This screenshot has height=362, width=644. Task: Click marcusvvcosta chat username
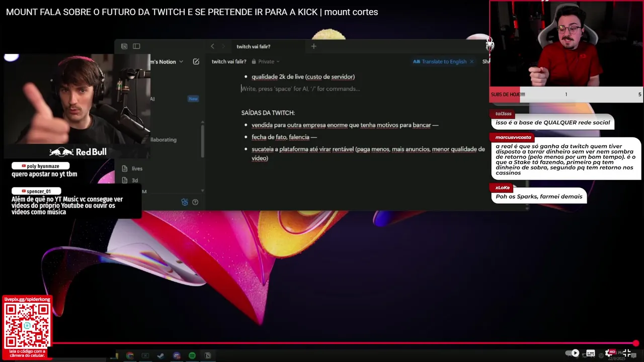tap(513, 137)
